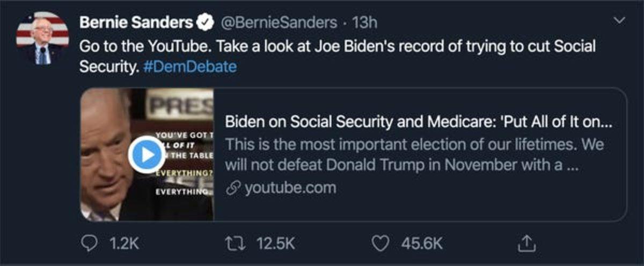The width and height of the screenshot is (644, 266).
Task: Click the 1.2K replies count
Action: 124,244
